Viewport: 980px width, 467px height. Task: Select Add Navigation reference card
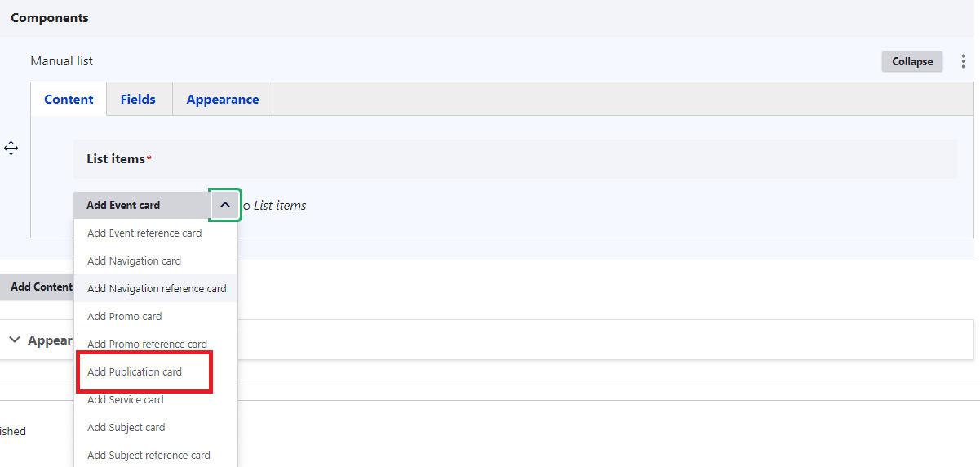coord(157,288)
